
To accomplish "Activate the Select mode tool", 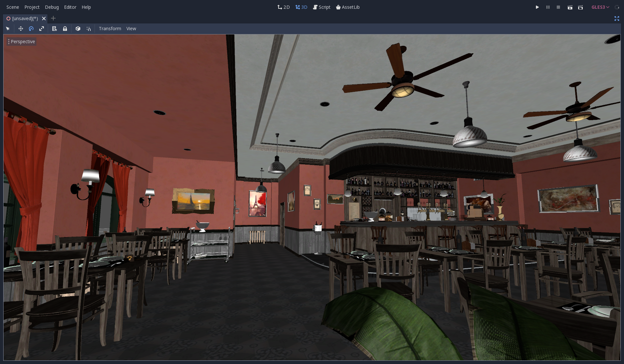I will 8,29.
